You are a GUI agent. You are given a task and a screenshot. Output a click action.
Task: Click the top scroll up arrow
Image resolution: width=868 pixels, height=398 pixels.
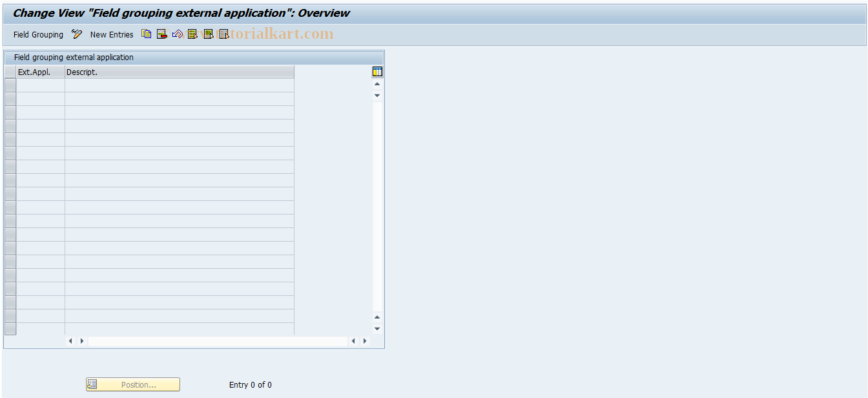pos(377,84)
